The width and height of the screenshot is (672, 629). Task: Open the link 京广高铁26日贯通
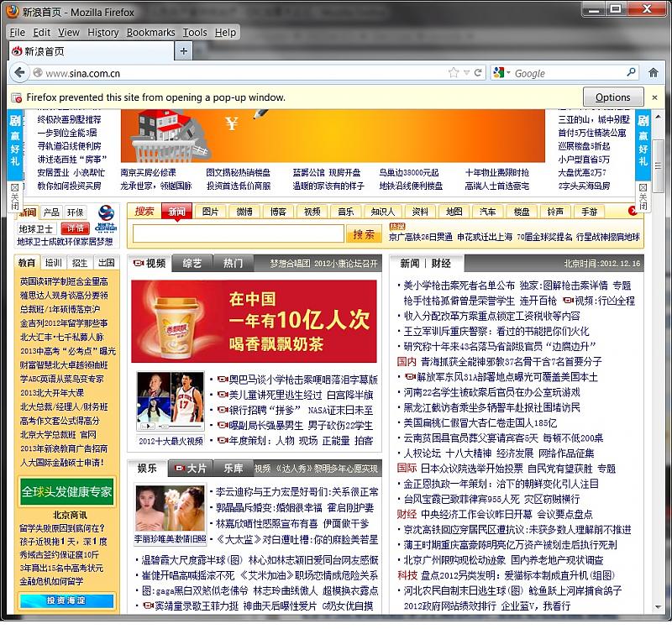(x=421, y=237)
